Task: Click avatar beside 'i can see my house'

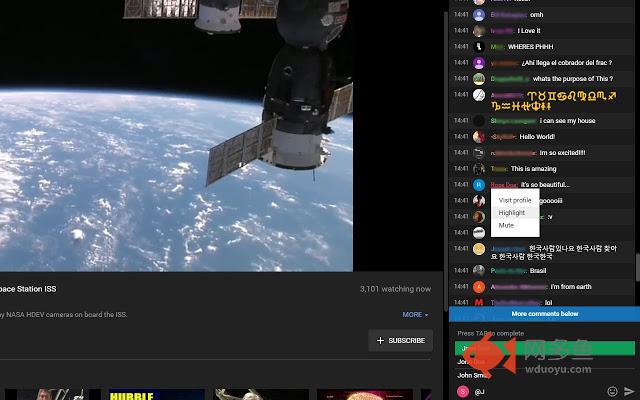Action: coord(479,120)
